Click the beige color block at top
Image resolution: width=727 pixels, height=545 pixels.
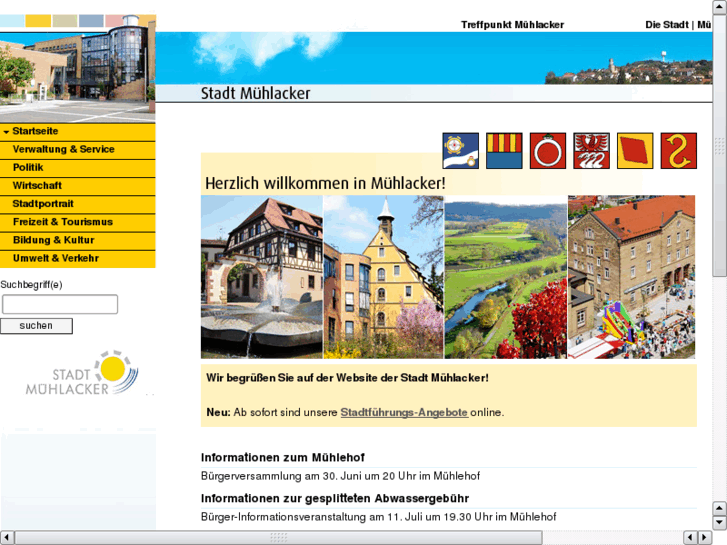(x=64, y=21)
